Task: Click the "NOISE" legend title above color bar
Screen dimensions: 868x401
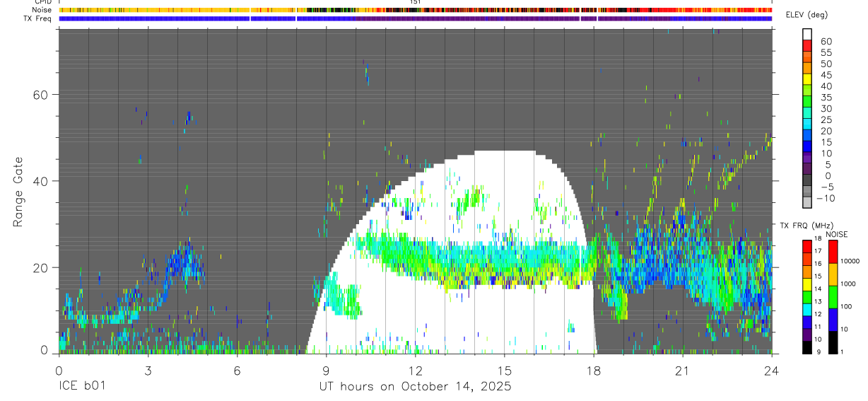Action: click(x=837, y=234)
